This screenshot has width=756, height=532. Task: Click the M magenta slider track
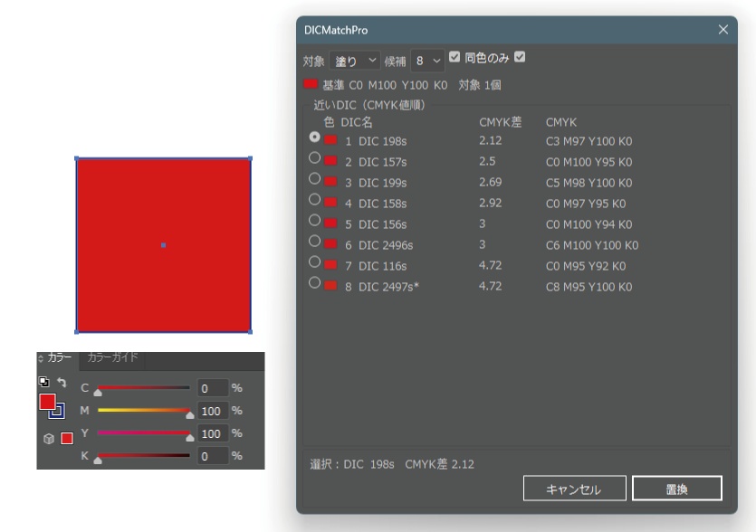(144, 410)
